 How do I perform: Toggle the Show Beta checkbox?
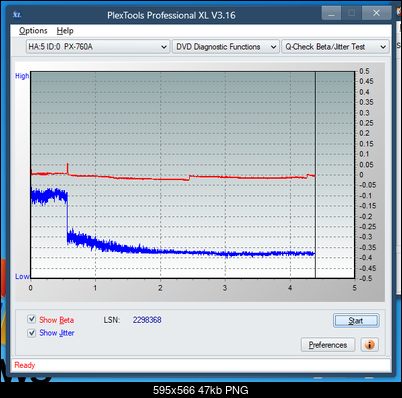(x=32, y=319)
